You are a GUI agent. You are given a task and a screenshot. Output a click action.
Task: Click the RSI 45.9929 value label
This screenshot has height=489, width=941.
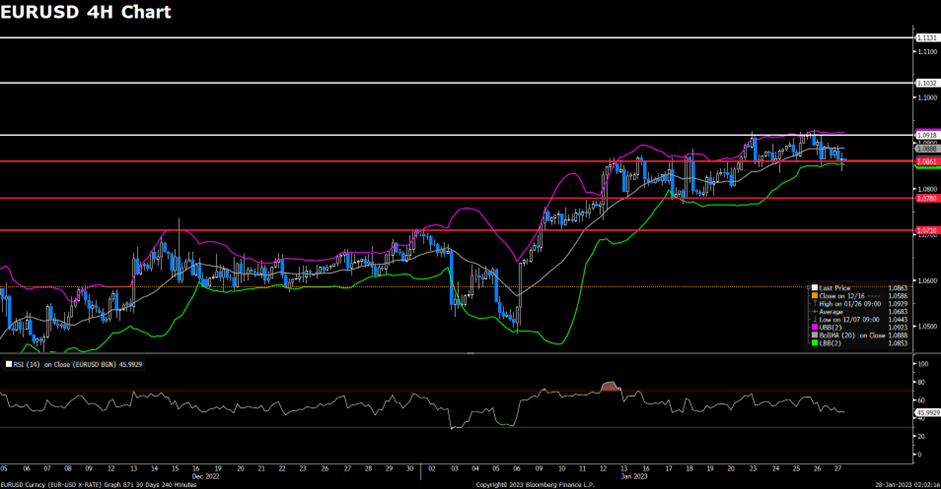(927, 411)
